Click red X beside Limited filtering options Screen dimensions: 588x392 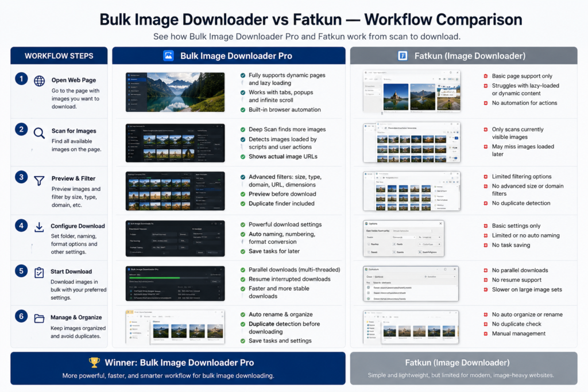click(x=486, y=177)
